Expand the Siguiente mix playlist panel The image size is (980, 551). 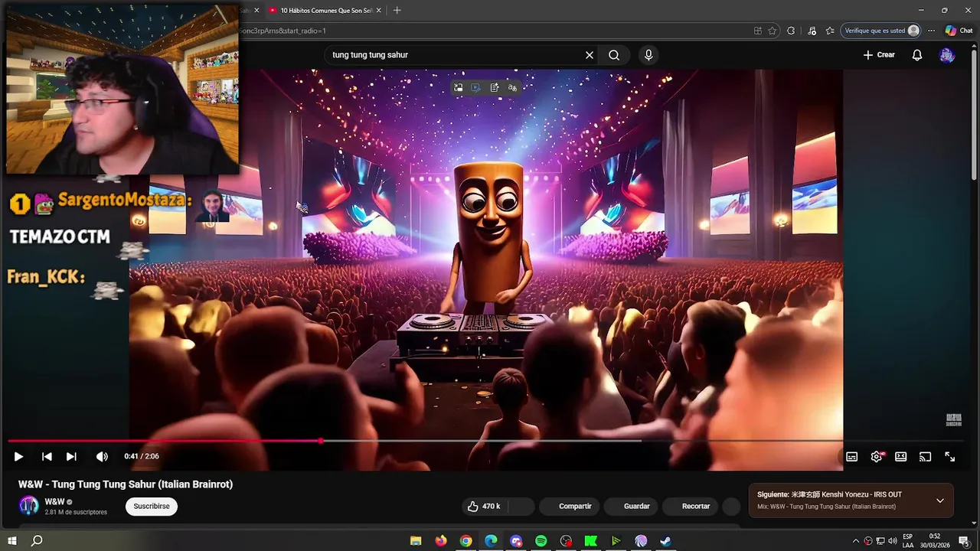(940, 501)
